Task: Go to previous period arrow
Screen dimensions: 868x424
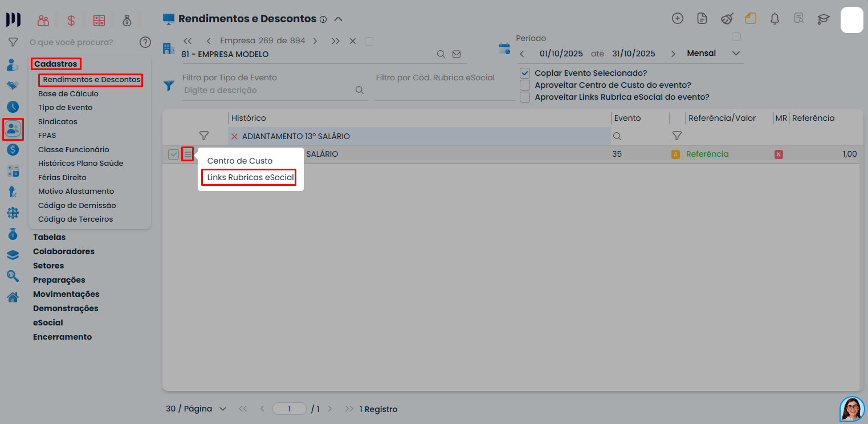Action: tap(522, 54)
